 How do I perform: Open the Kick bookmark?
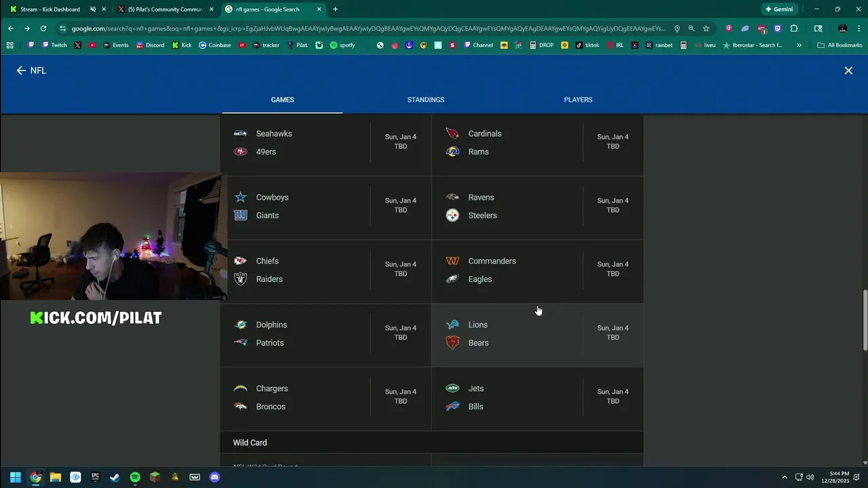(x=182, y=45)
